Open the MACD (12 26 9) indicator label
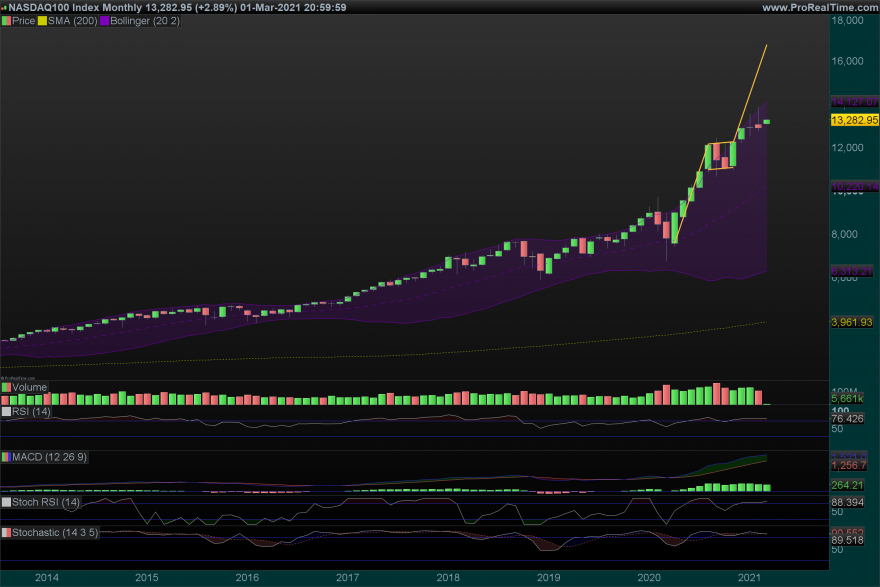 point(49,457)
